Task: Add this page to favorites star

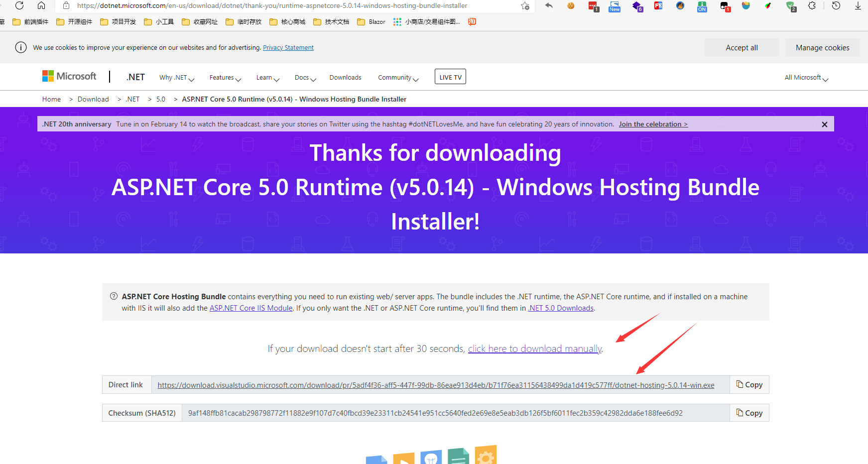Action: [x=525, y=6]
